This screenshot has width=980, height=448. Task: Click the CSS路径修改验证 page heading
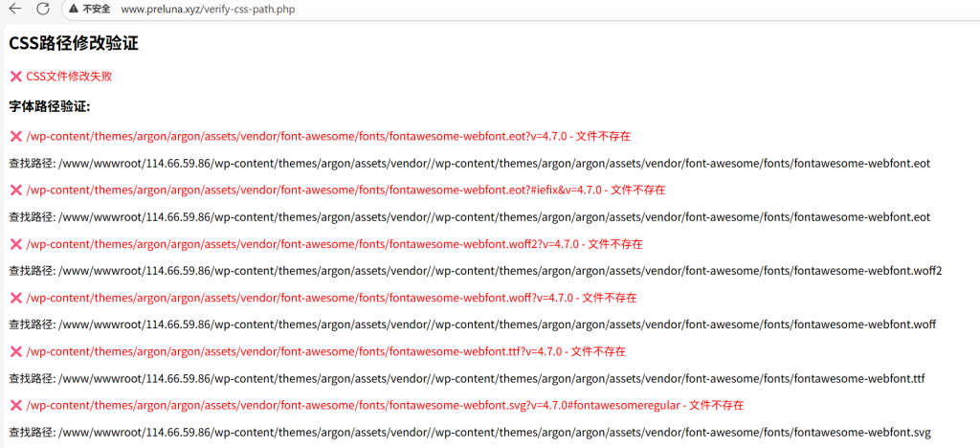(74, 43)
